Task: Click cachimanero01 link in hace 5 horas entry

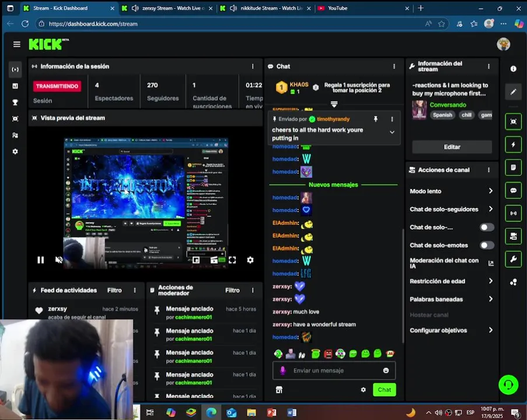Action: pyautogui.click(x=194, y=317)
